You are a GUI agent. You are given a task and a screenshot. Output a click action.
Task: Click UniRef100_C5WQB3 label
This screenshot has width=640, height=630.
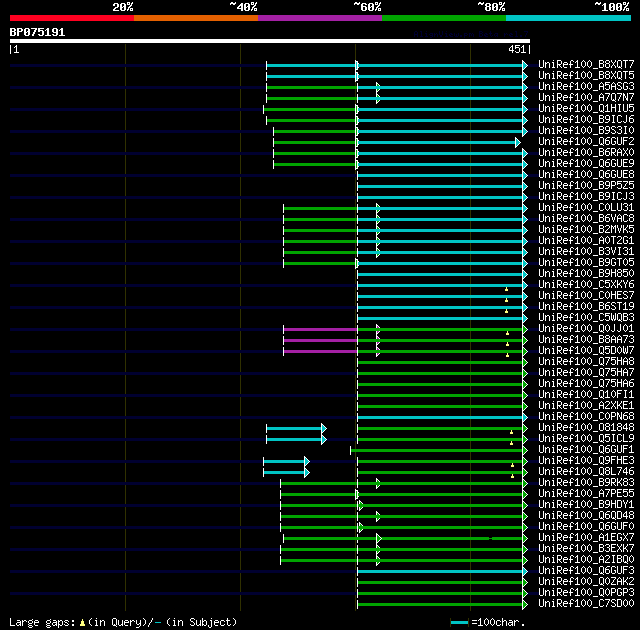point(586,318)
